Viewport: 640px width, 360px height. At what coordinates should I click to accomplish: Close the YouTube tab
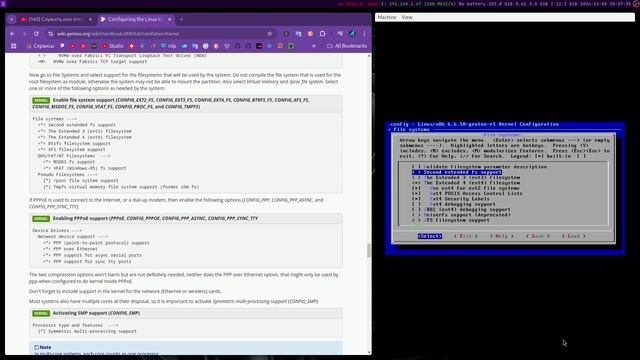pos(90,19)
